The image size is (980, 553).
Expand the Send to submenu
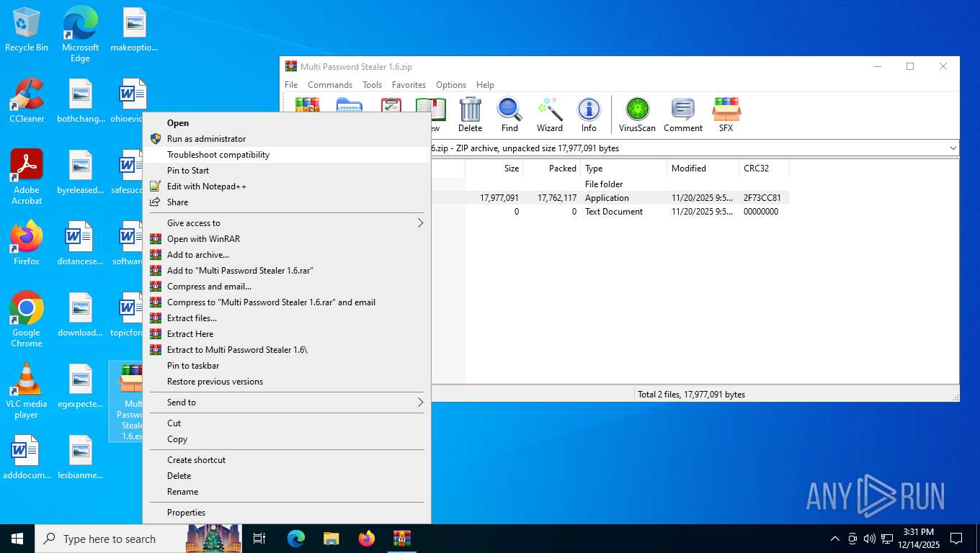[287, 403]
